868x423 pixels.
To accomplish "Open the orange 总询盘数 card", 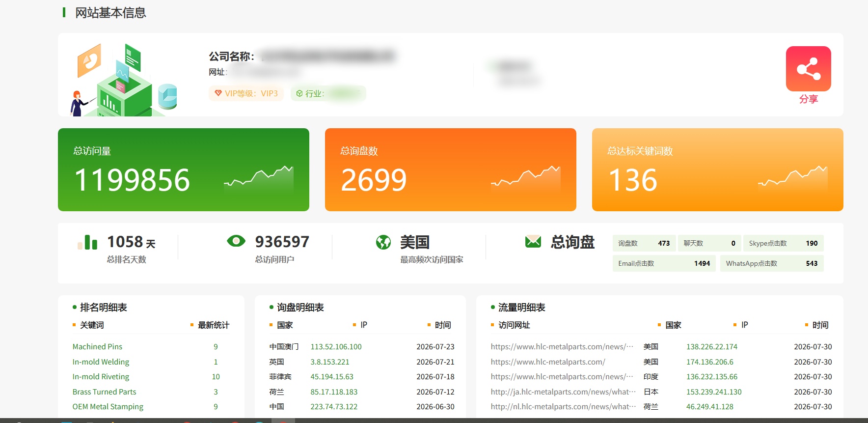I will [x=451, y=169].
